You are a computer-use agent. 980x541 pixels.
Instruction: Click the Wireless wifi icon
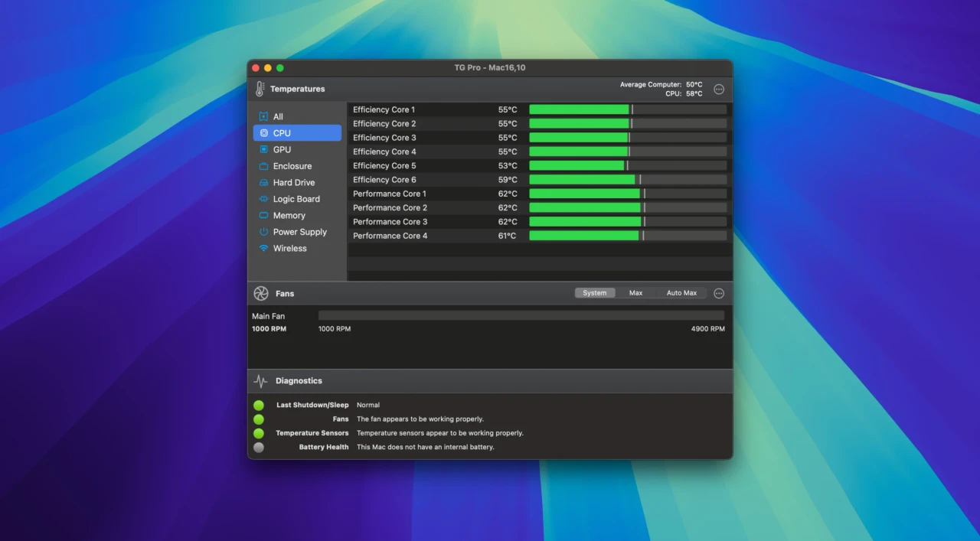click(x=263, y=248)
